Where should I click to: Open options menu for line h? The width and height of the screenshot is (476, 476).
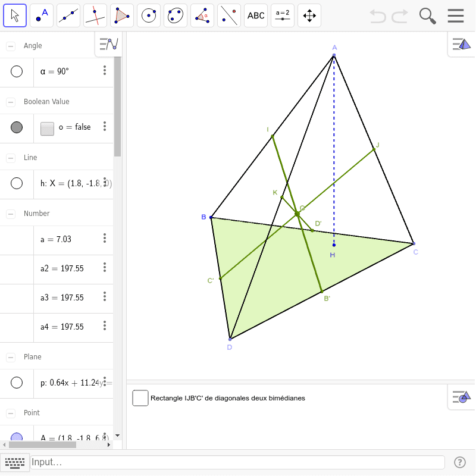click(105, 182)
